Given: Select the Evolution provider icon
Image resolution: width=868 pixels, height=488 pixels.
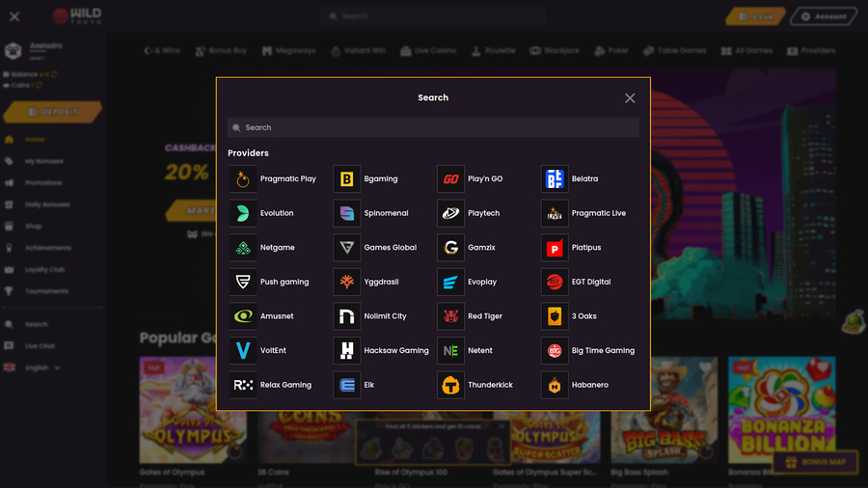Looking at the screenshot, I should [243, 213].
